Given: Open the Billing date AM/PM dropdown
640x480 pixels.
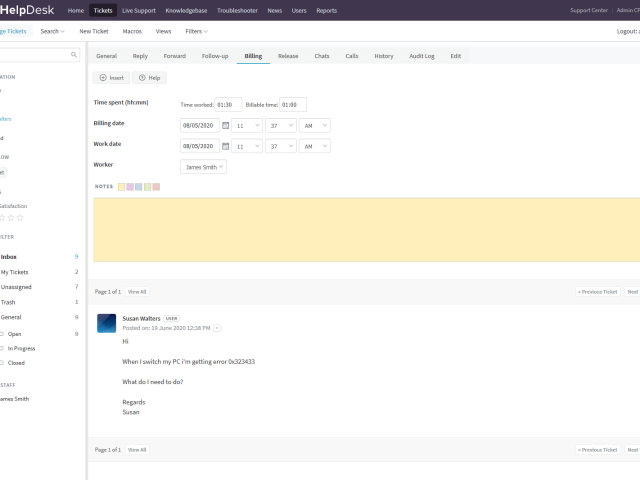Looking at the screenshot, I should click(315, 125).
